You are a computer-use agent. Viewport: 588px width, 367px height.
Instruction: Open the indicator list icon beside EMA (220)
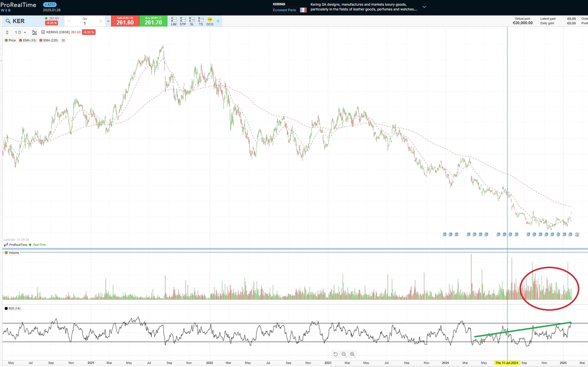click(63, 40)
